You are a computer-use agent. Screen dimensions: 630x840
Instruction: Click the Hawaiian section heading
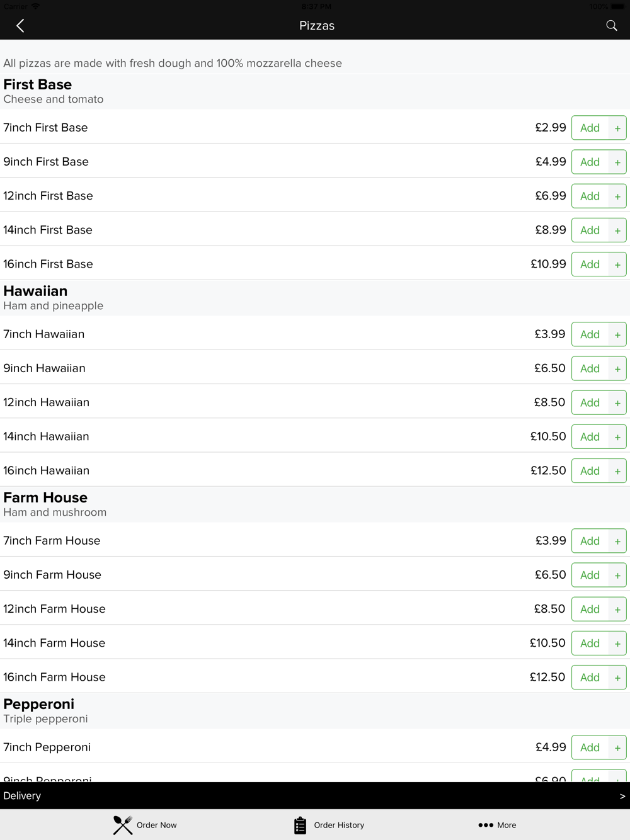pos(35,291)
